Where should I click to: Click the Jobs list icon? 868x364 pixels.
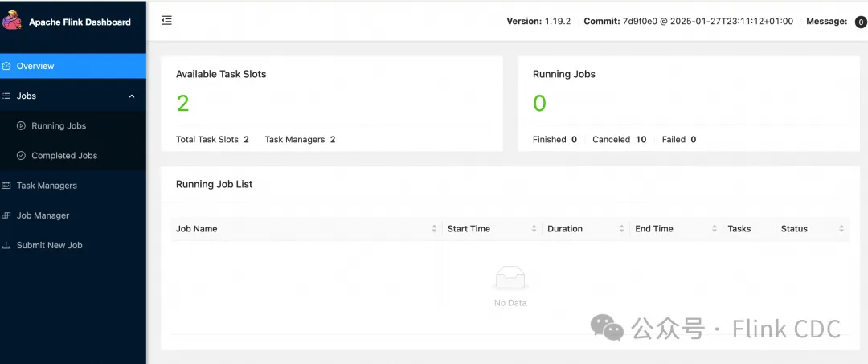pyautogui.click(x=6, y=96)
